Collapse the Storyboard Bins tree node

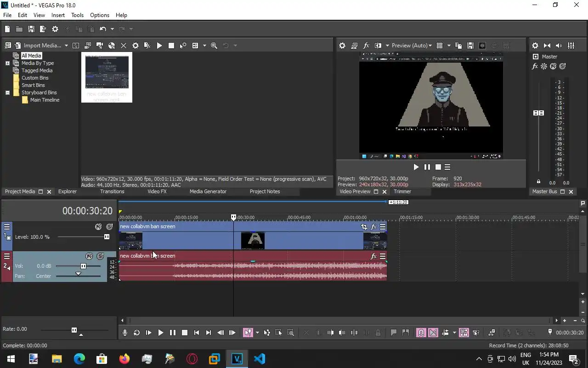(7, 92)
